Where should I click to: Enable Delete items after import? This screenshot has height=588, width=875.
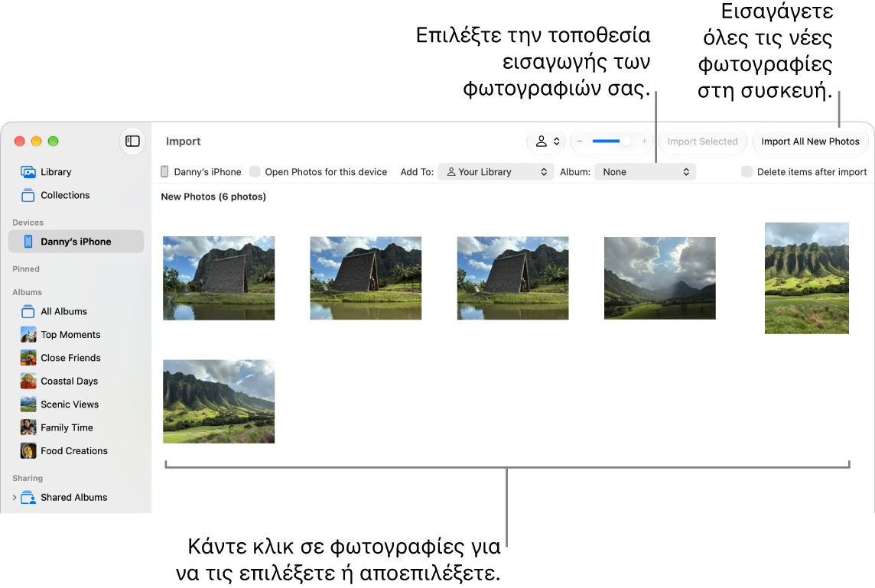pyautogui.click(x=747, y=172)
